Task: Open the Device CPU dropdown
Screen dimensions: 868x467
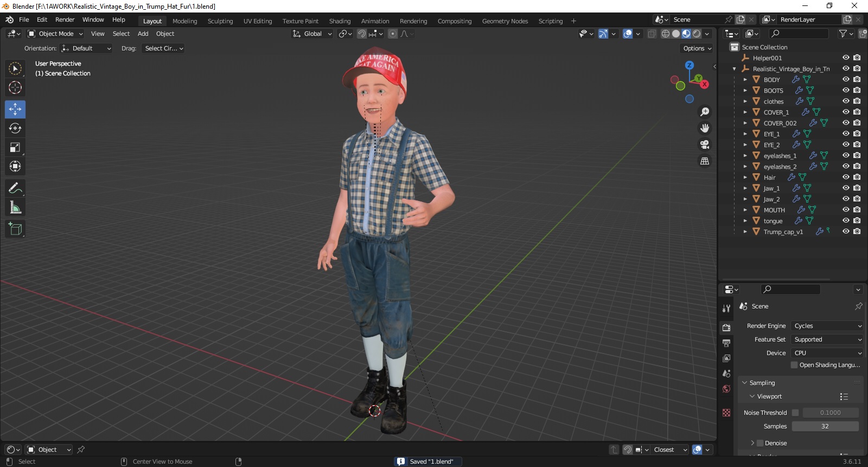Action: click(x=827, y=353)
